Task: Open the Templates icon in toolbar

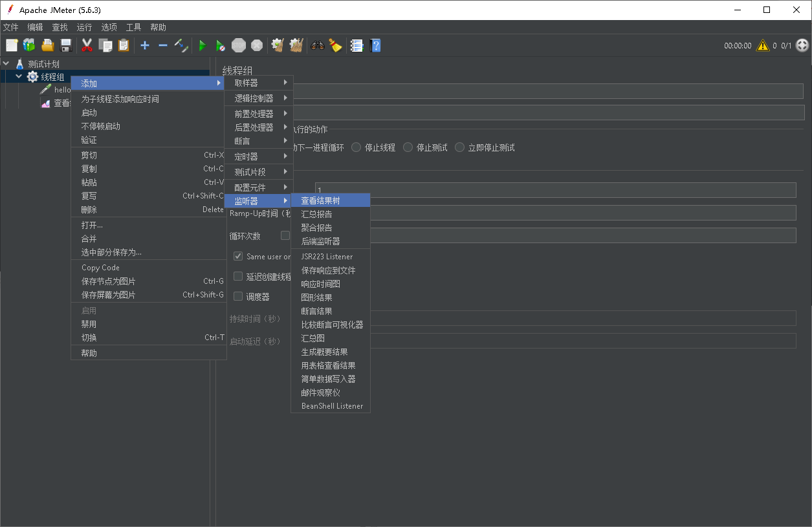Action: pyautogui.click(x=29, y=45)
